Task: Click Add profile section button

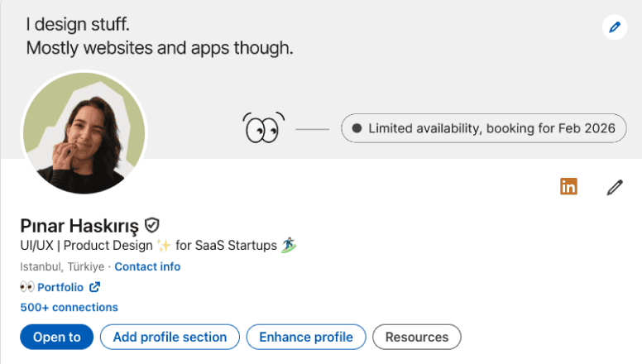Action: click(x=170, y=337)
